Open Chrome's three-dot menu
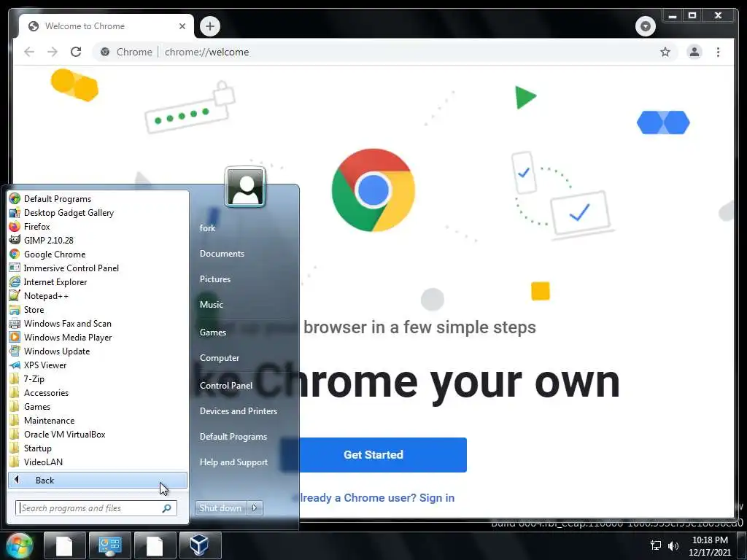The width and height of the screenshot is (747, 560). pos(718,52)
